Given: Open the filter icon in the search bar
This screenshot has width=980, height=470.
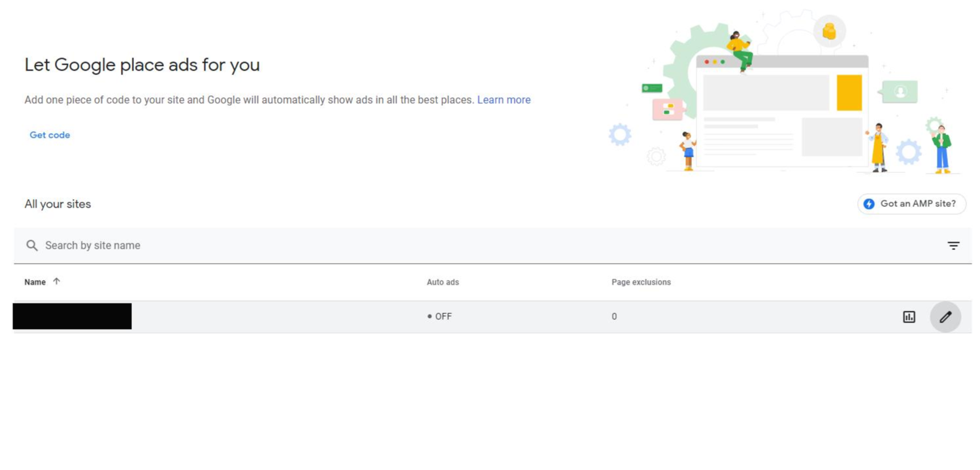Looking at the screenshot, I should (953, 246).
